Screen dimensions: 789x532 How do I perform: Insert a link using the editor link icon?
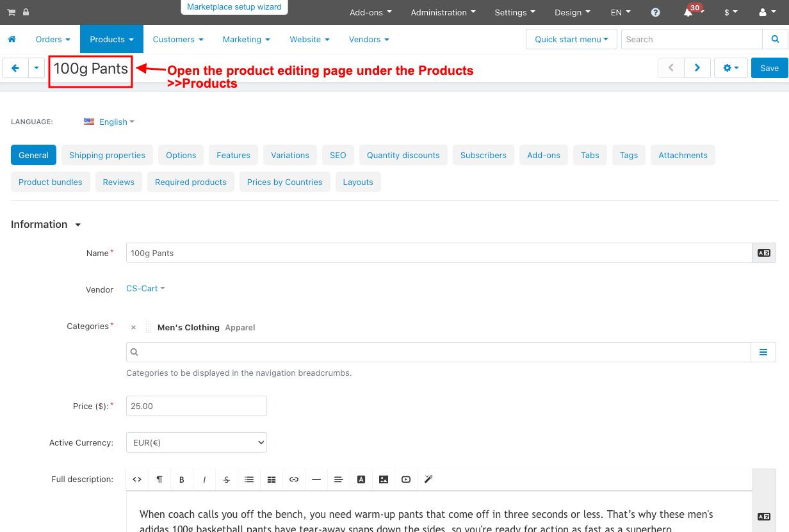[294, 480]
